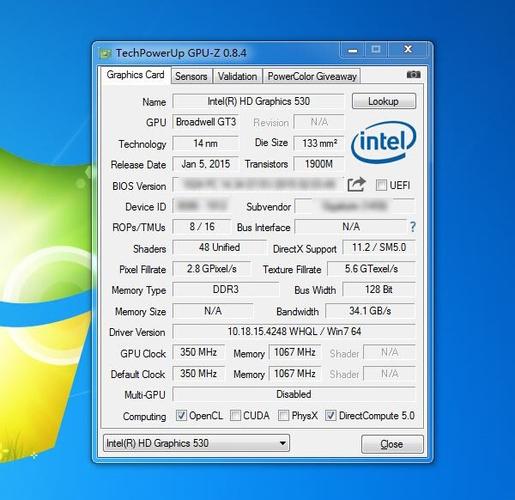Image resolution: width=515 pixels, height=500 pixels.
Task: Click the Close button
Action: pyautogui.click(x=392, y=444)
